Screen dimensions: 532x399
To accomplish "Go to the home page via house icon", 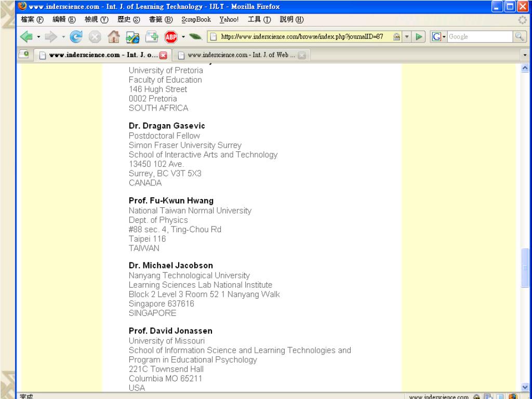I will [114, 37].
